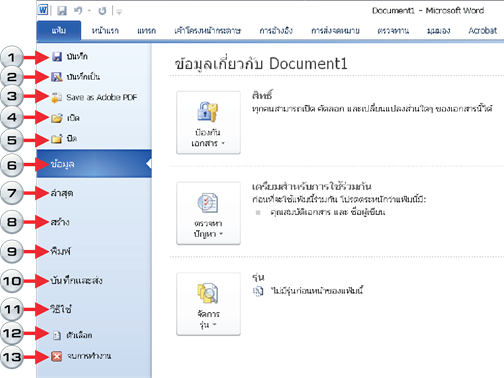Open the Undo history dropdown arrow
Screen dimensions: 504x378
point(89,11)
